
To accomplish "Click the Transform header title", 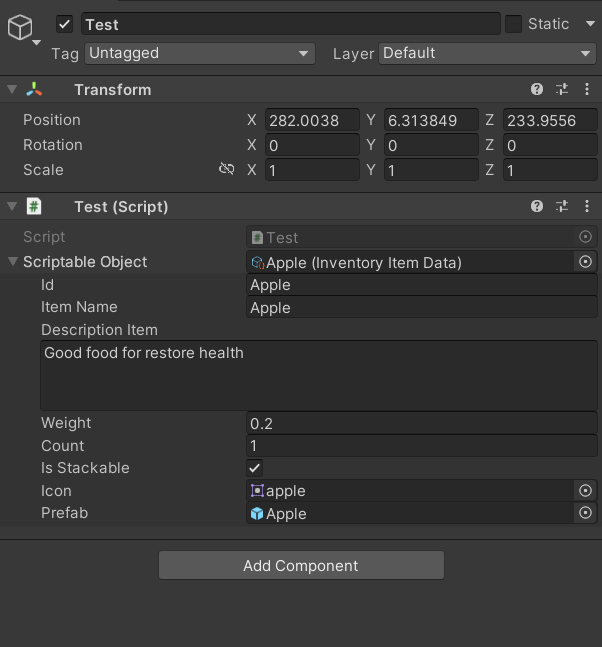I will coord(113,90).
